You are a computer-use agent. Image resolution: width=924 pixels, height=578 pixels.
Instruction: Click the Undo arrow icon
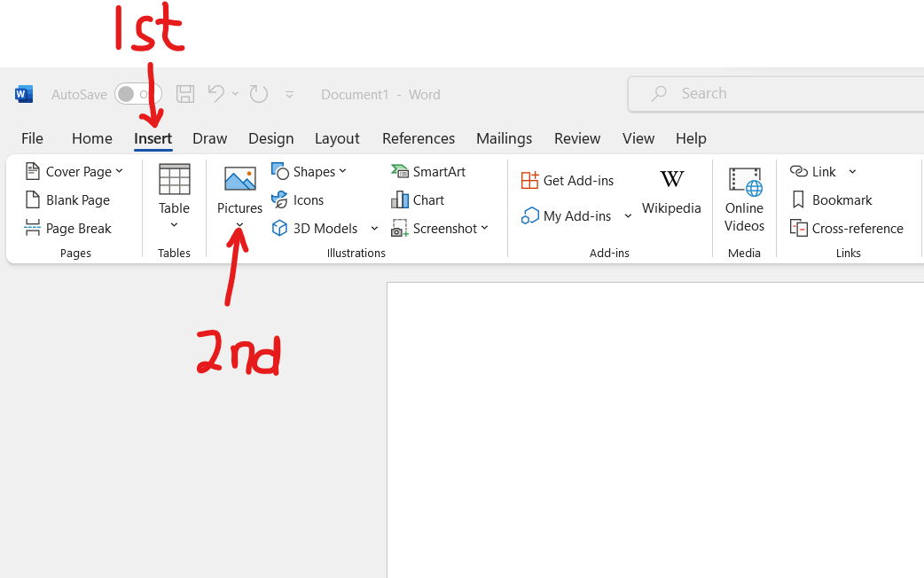tap(215, 94)
